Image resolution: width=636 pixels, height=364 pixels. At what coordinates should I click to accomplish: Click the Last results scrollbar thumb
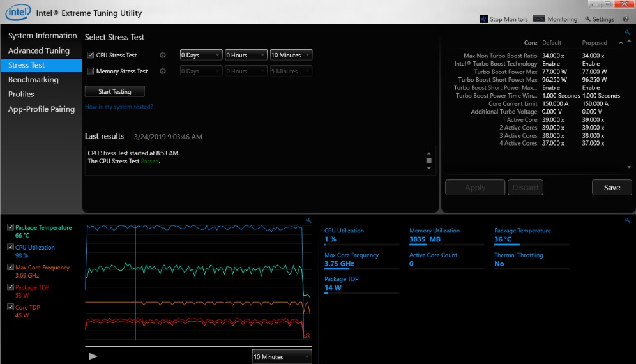428,160
